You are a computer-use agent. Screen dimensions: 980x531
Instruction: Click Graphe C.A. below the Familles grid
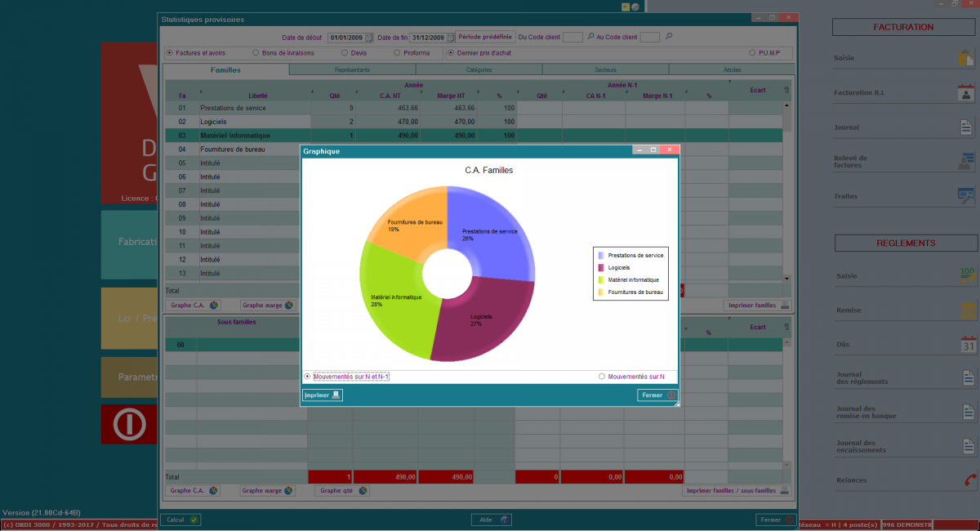[193, 306]
